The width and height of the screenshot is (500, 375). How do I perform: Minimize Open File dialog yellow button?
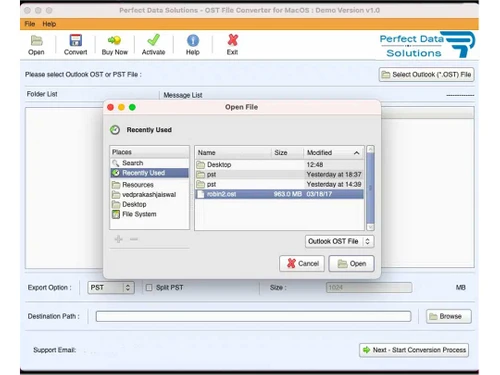coord(121,107)
